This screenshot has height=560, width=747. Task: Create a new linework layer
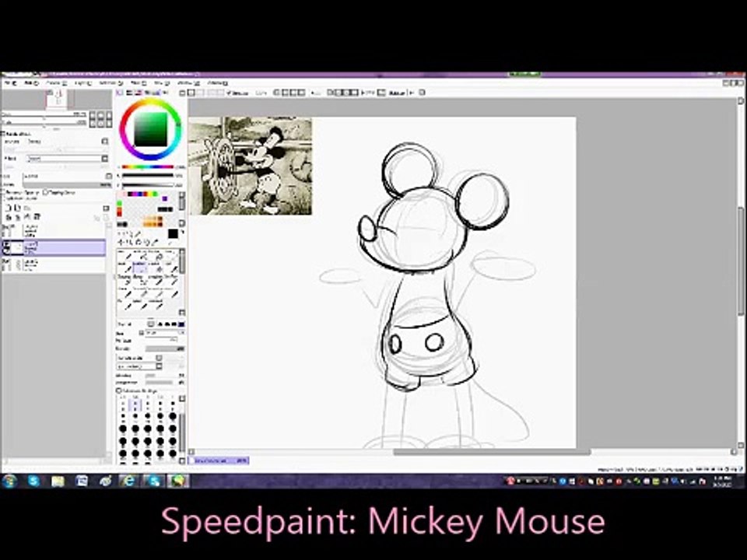(16, 208)
